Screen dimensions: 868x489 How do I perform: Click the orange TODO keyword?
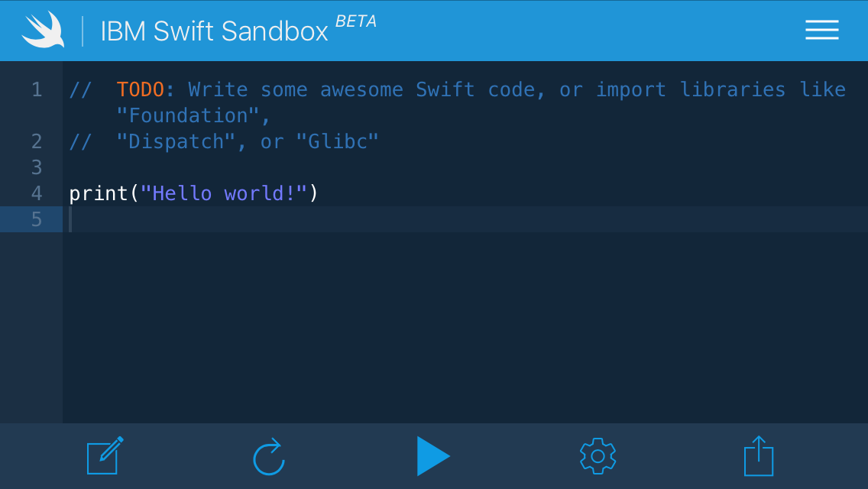[x=140, y=89]
